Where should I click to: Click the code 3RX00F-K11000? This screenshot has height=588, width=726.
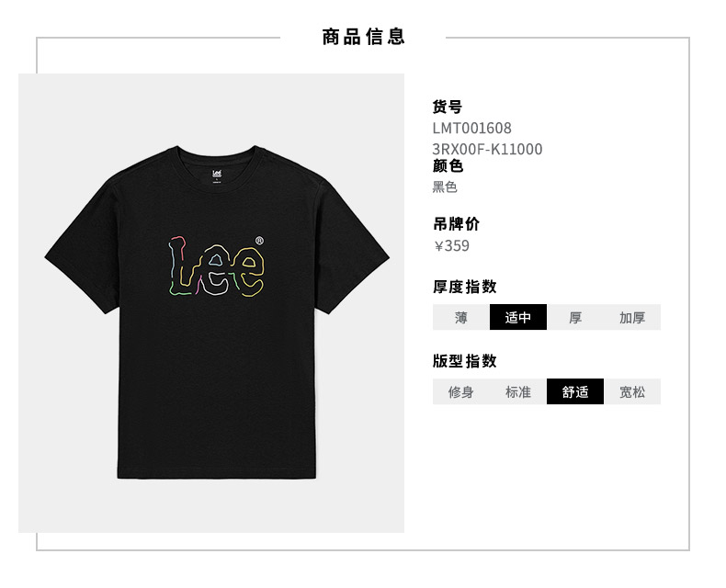point(487,149)
